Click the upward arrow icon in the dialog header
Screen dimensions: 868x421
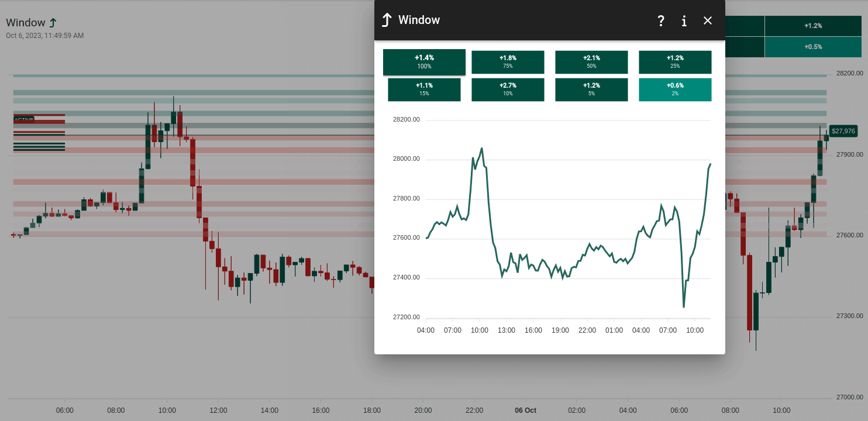click(x=386, y=19)
